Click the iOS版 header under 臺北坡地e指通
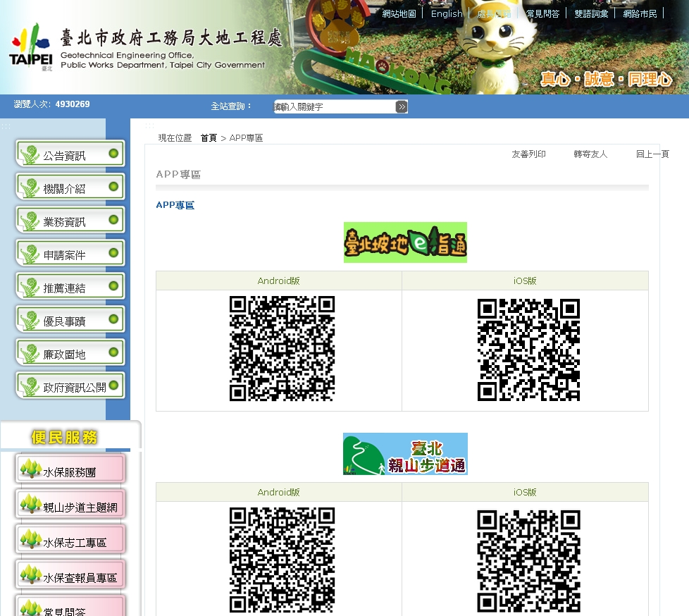This screenshot has height=616, width=689. point(525,281)
